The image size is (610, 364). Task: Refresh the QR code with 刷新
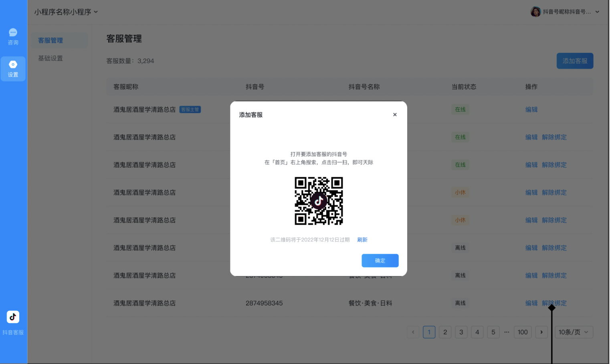coord(362,240)
